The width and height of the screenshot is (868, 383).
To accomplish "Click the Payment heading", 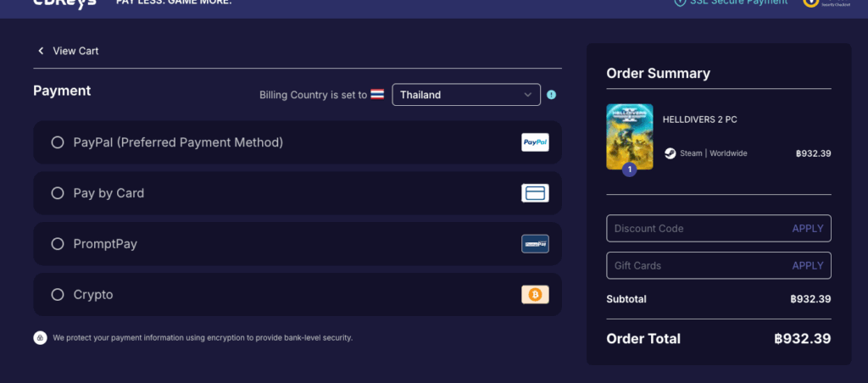I will [62, 91].
